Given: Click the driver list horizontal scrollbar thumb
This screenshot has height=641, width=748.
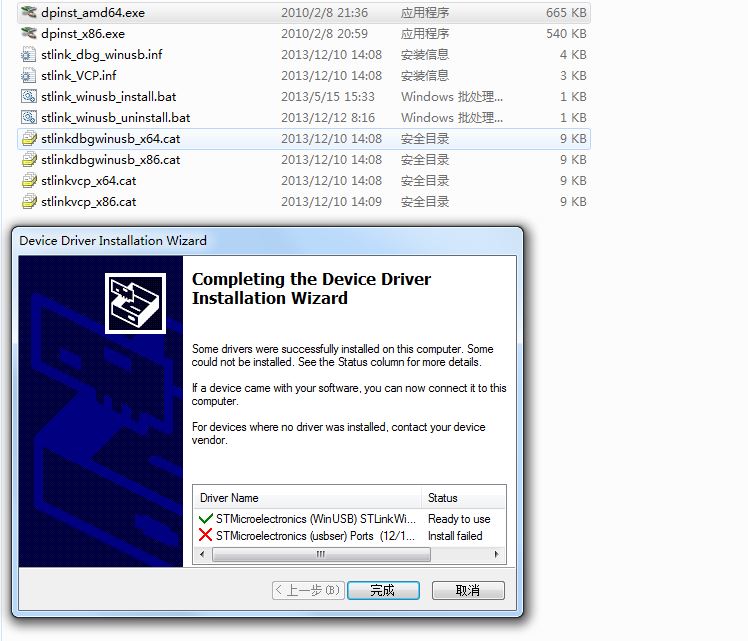Looking at the screenshot, I should 321,554.
